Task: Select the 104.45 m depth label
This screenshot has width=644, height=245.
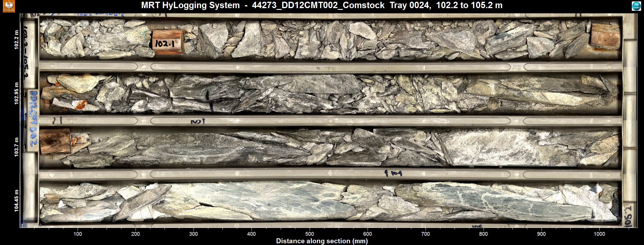Action: pos(17,201)
